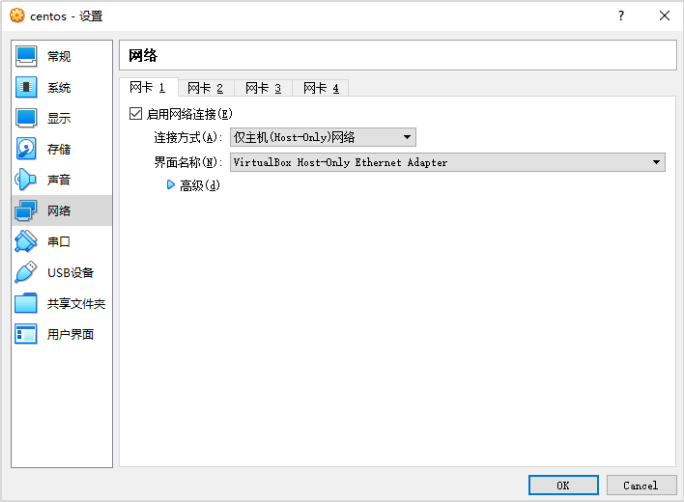Switch to the 网卡 1 tab
The width and height of the screenshot is (684, 502).
coord(148,88)
